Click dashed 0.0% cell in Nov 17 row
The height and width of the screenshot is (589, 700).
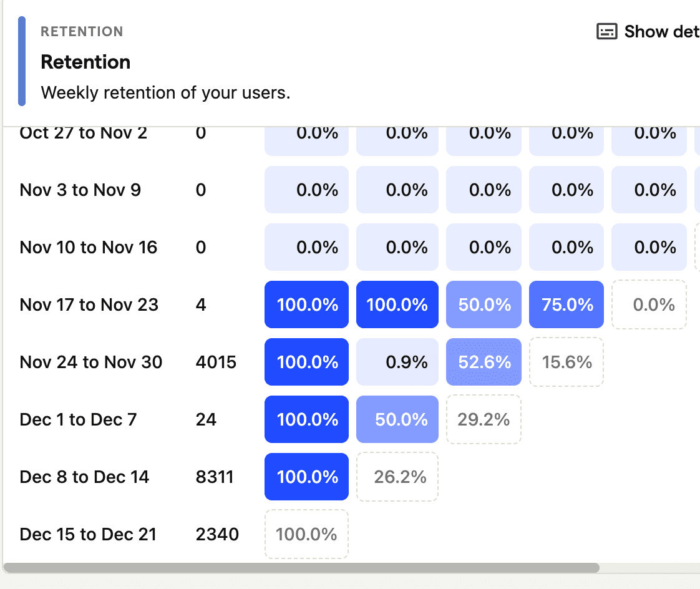[649, 304]
